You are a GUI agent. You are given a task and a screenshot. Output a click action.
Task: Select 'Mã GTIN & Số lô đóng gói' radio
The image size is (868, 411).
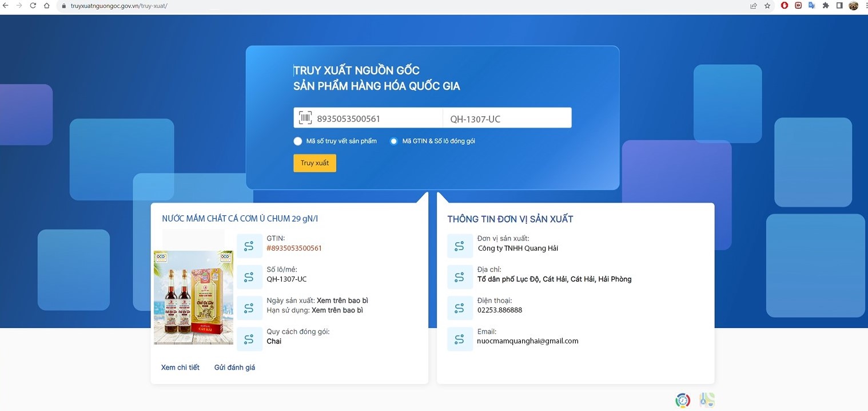(393, 141)
